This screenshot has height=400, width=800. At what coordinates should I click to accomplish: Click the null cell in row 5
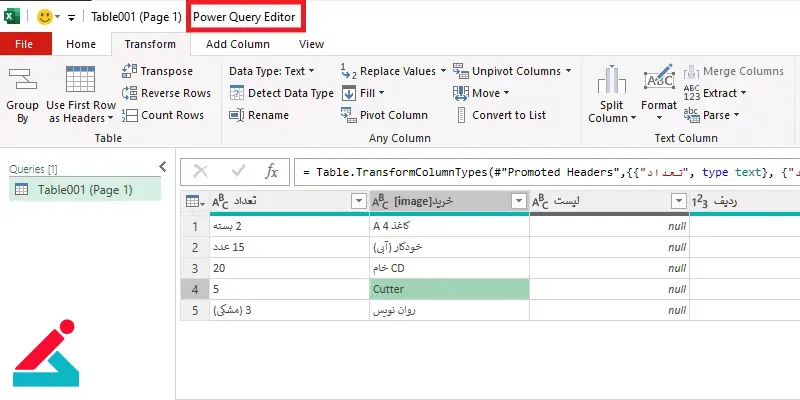click(x=609, y=310)
